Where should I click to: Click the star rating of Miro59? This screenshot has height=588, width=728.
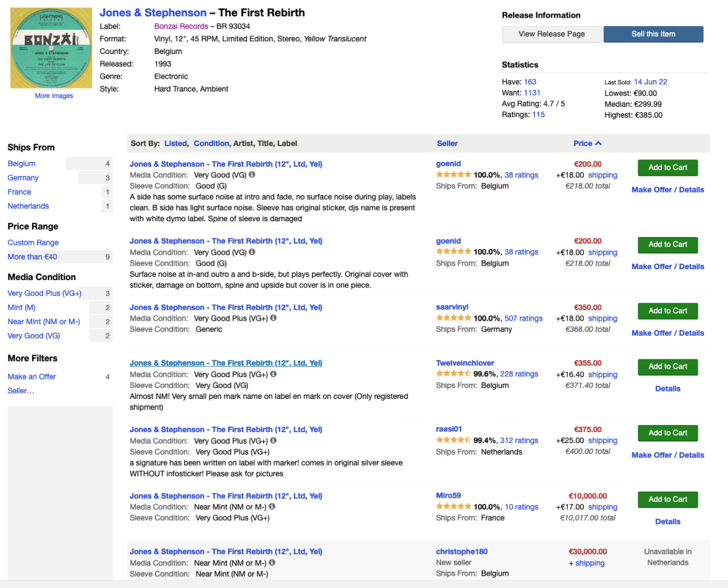[x=454, y=507]
